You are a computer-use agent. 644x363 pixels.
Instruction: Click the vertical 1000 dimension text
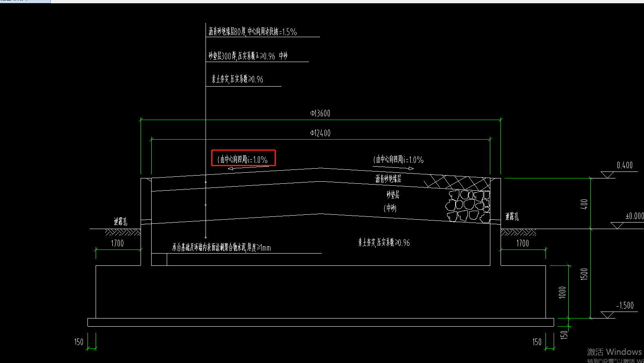(x=562, y=292)
